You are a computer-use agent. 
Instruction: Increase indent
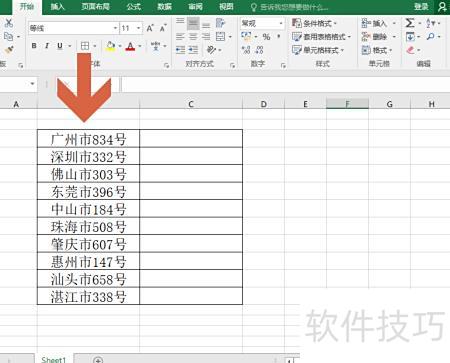[193, 50]
